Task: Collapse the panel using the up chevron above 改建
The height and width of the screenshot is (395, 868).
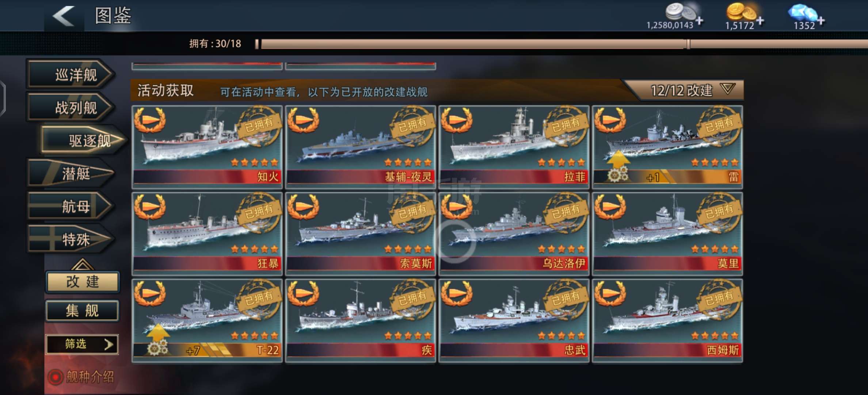Action: [x=82, y=264]
